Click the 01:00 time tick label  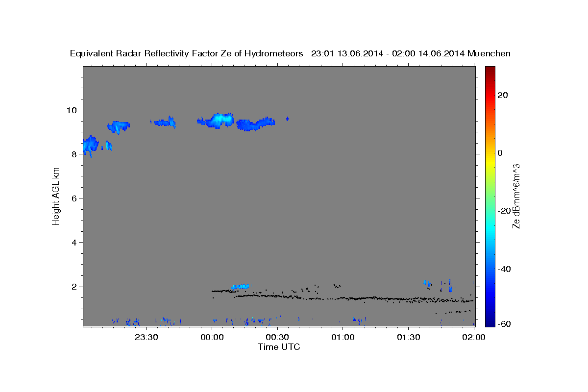pos(343,337)
